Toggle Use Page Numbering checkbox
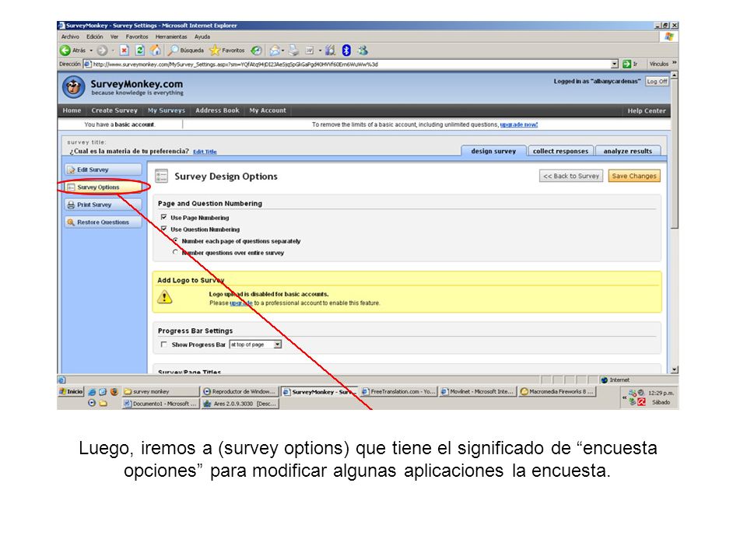This screenshot has width=747, height=560. 164,217
